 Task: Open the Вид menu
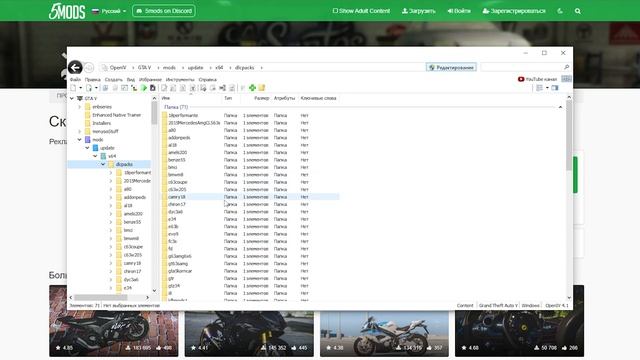(131, 80)
